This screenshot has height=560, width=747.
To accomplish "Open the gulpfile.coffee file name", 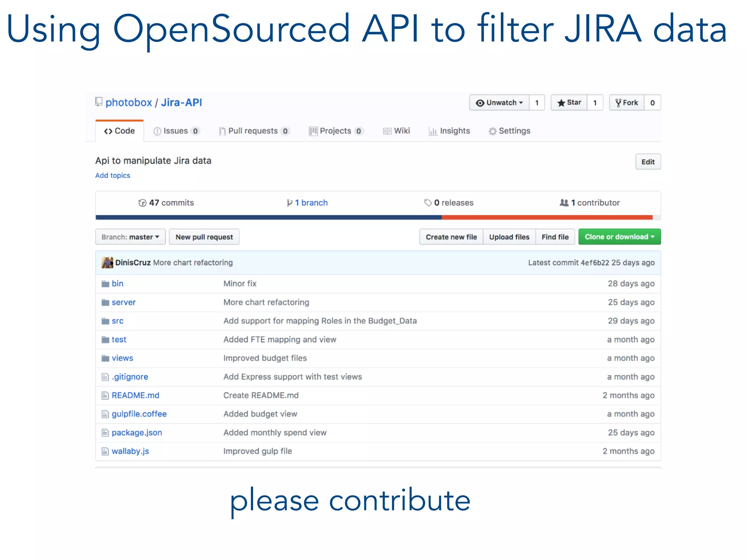I will click(139, 414).
